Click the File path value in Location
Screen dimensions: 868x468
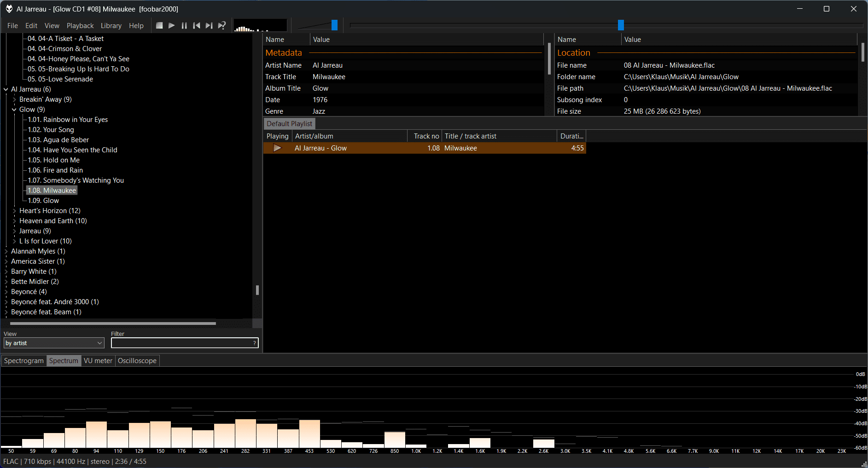(728, 88)
